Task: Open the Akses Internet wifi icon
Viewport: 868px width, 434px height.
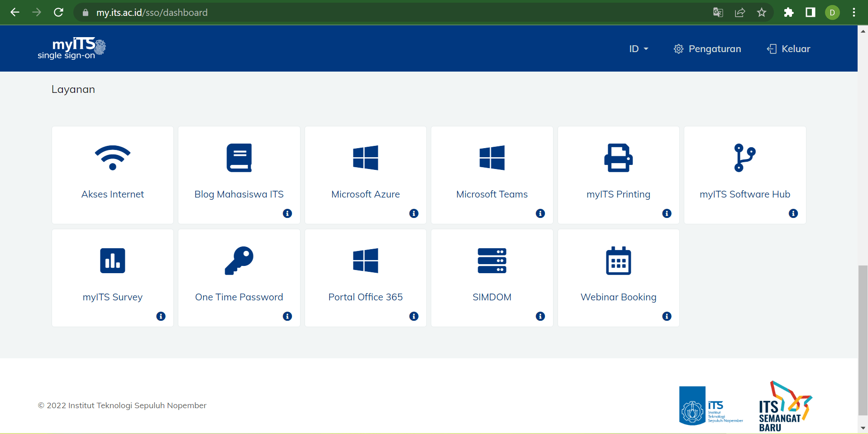Action: click(112, 158)
